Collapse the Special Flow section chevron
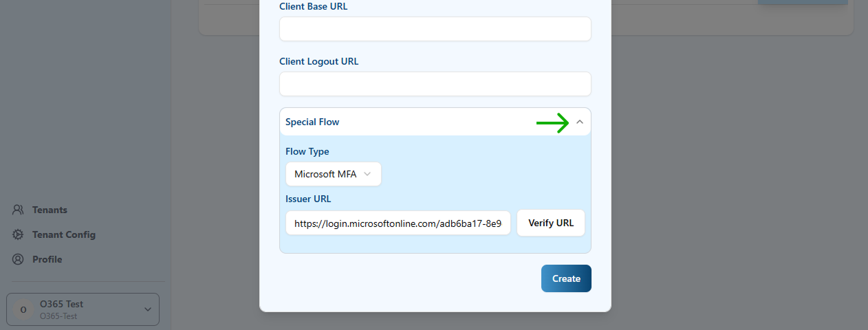This screenshot has width=868, height=330. tap(580, 122)
